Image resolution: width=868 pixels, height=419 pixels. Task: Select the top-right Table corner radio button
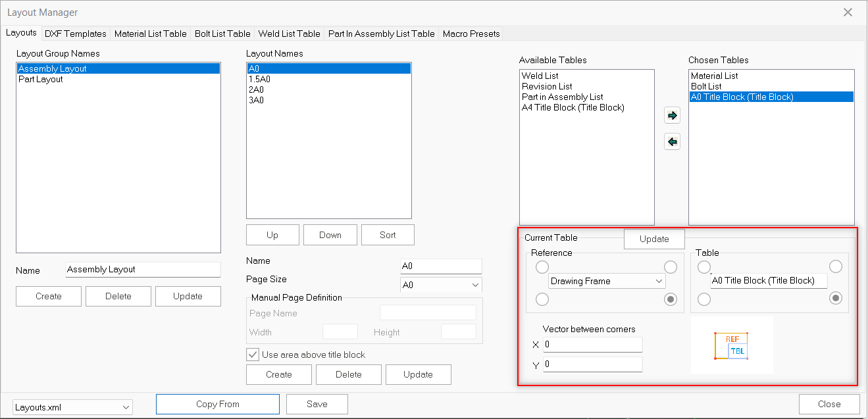(x=835, y=266)
